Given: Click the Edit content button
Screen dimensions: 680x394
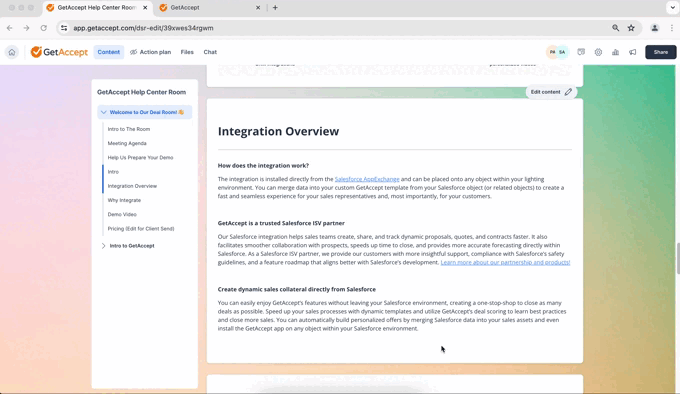Looking at the screenshot, I should click(x=551, y=92).
